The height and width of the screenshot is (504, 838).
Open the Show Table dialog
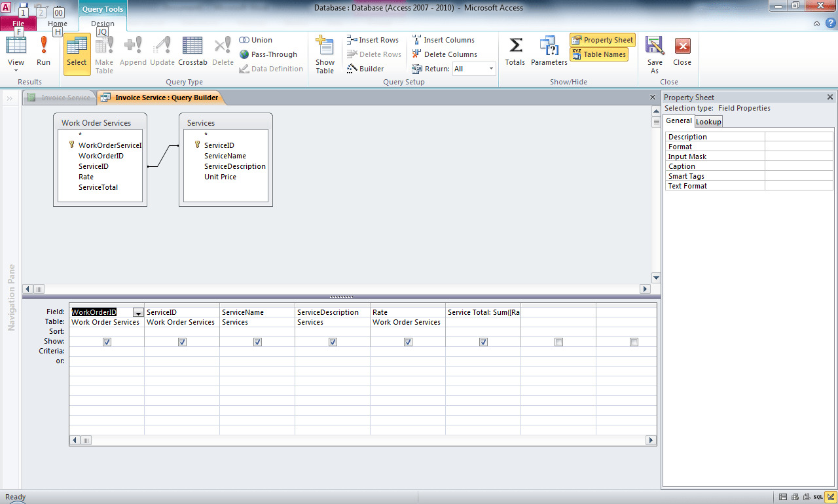tap(325, 54)
